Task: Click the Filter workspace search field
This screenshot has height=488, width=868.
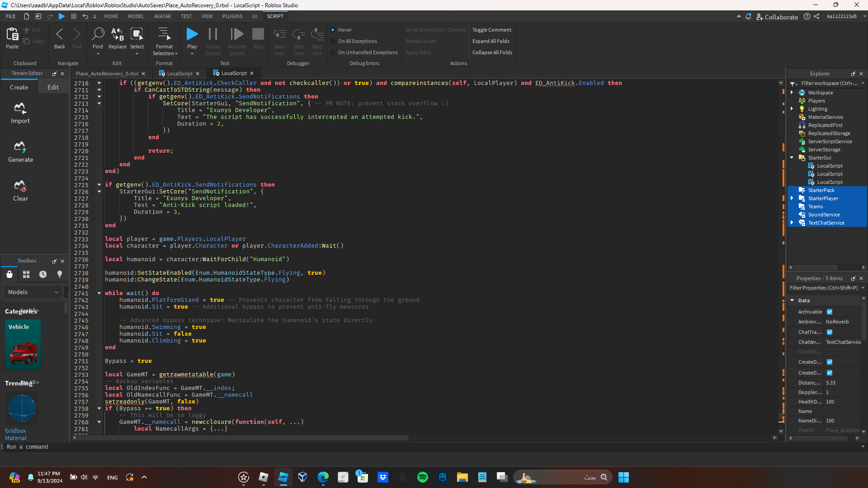Action: click(830, 83)
